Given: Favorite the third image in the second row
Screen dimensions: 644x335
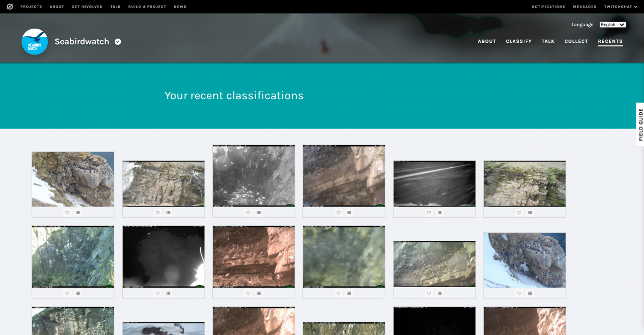Looking at the screenshot, I should point(248,293).
